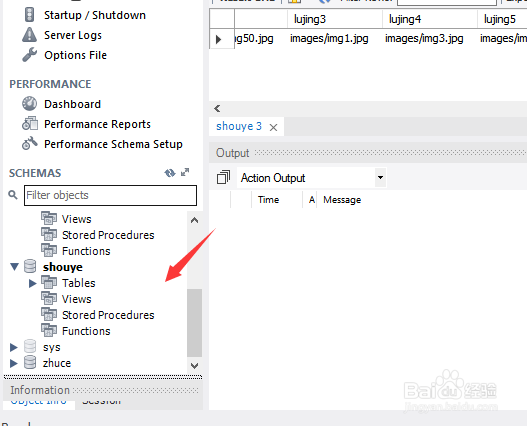Screen dimensions: 527x426
Task: Refresh the schemas list
Action: pos(170,173)
